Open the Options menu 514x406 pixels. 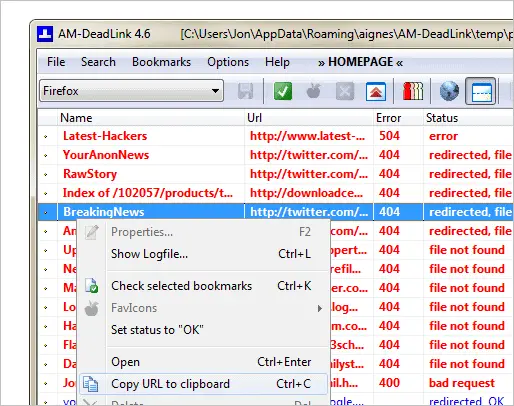(x=228, y=62)
